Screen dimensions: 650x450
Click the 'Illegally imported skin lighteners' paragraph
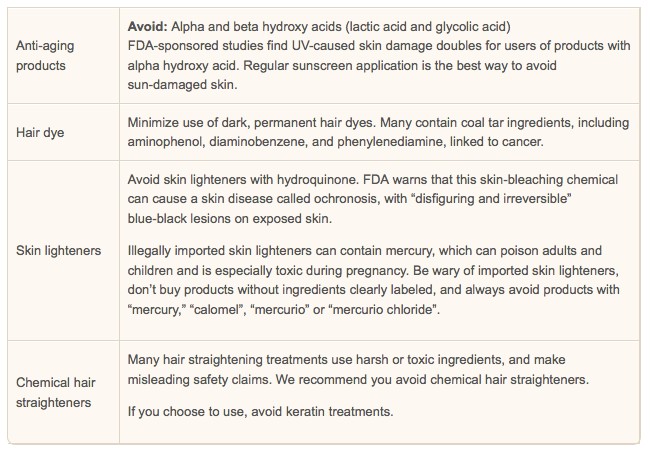pos(373,280)
